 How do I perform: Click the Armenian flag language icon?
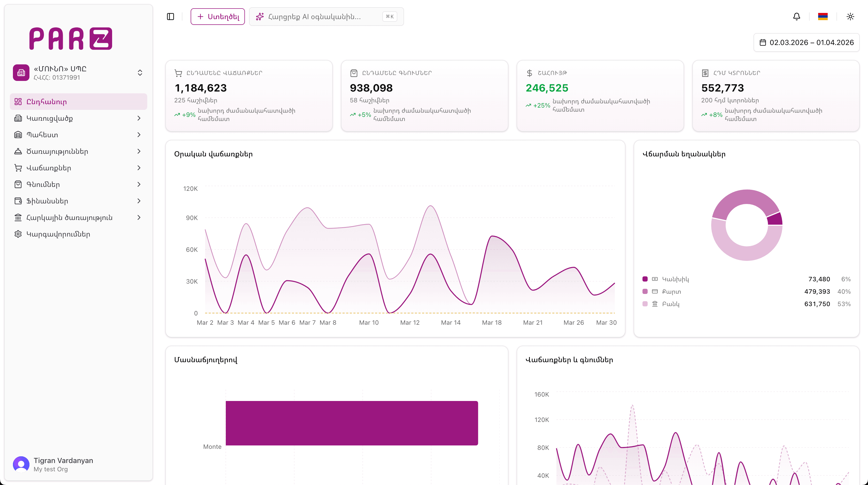click(823, 17)
